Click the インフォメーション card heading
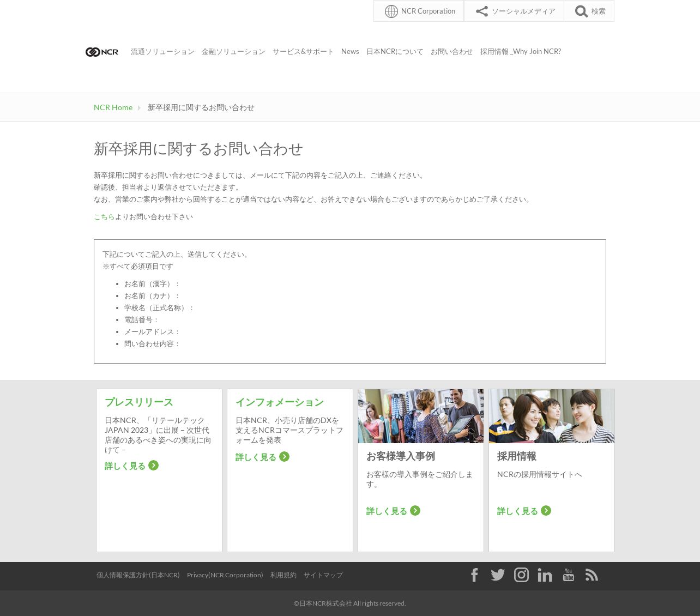Viewport: 700px width, 616px height. 280,402
